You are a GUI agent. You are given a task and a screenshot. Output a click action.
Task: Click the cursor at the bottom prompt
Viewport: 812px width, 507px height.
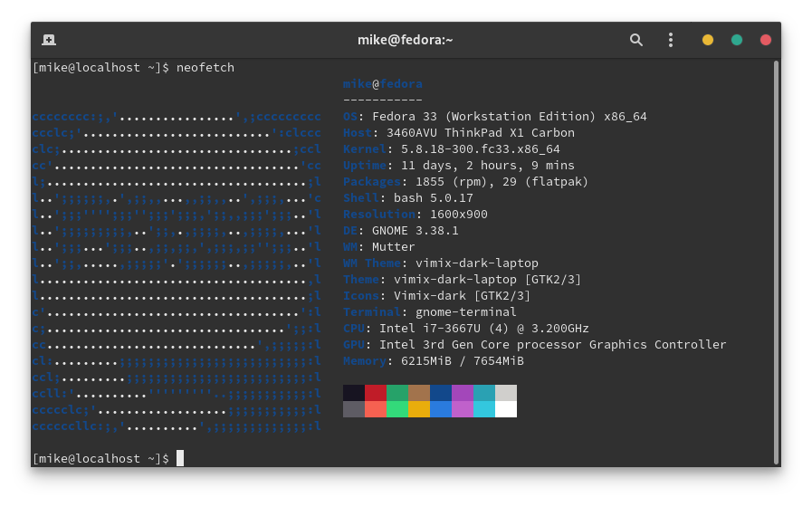tap(180, 458)
